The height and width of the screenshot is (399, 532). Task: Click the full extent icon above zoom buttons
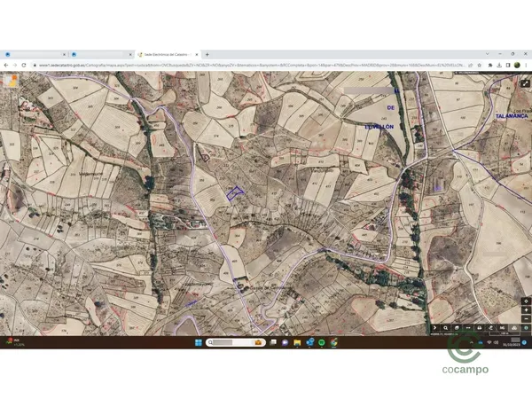click(x=526, y=301)
